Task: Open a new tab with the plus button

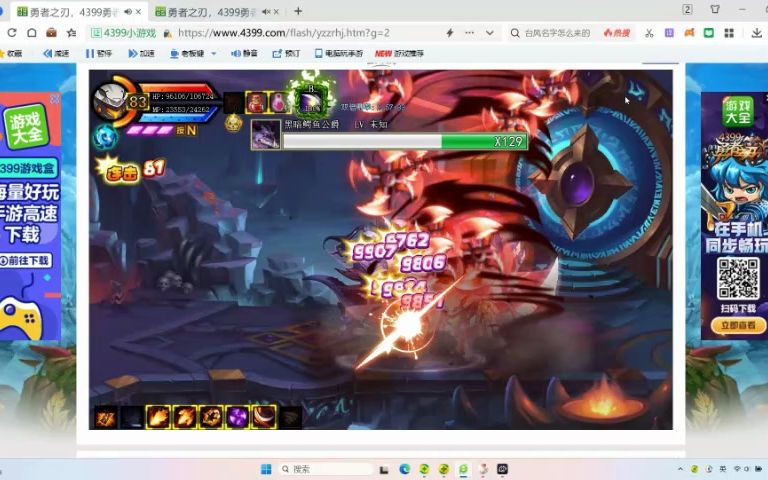Action: click(298, 11)
